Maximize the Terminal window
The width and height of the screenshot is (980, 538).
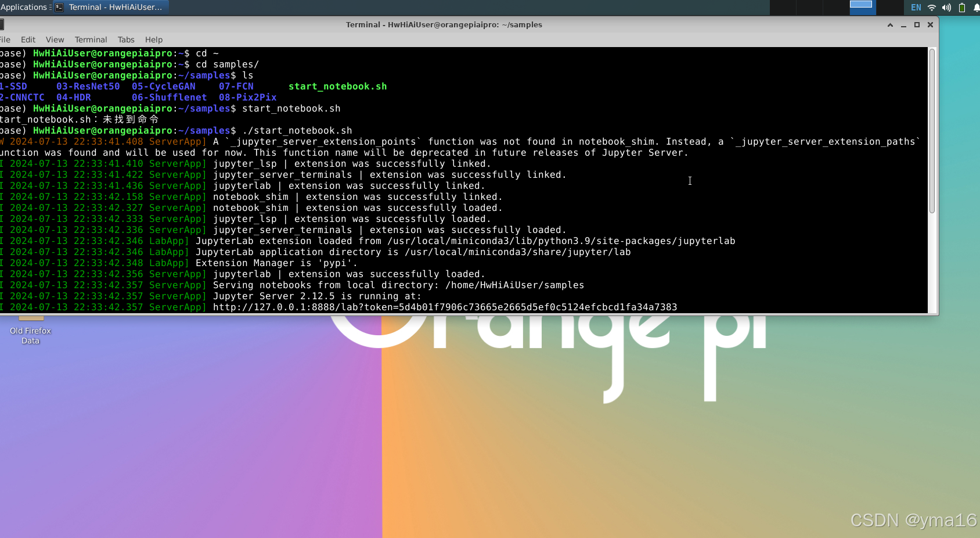click(x=917, y=24)
